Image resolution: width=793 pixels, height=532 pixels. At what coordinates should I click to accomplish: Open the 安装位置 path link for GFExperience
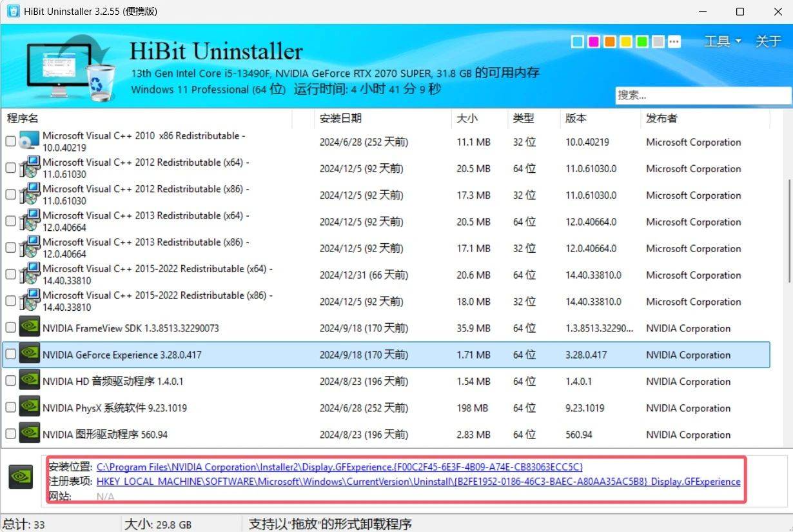point(340,466)
